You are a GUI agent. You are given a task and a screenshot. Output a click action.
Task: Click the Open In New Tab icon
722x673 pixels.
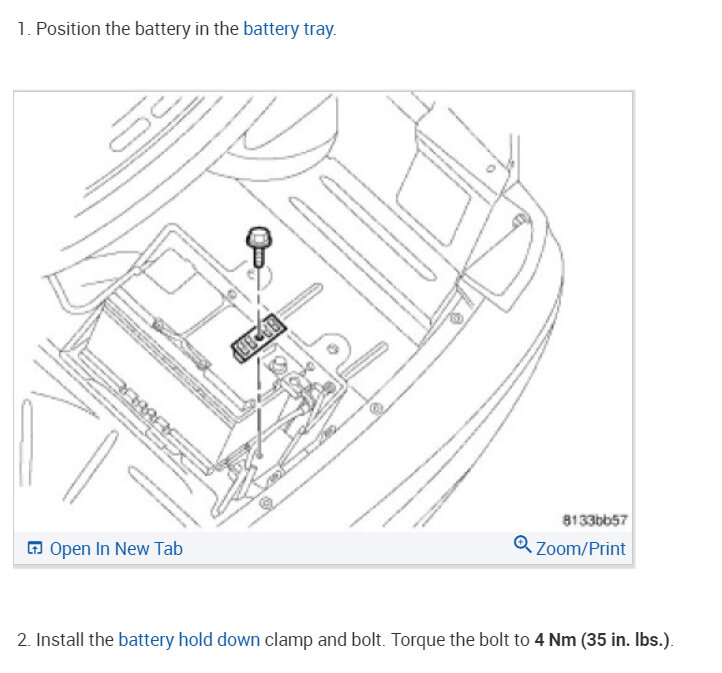coord(35,548)
